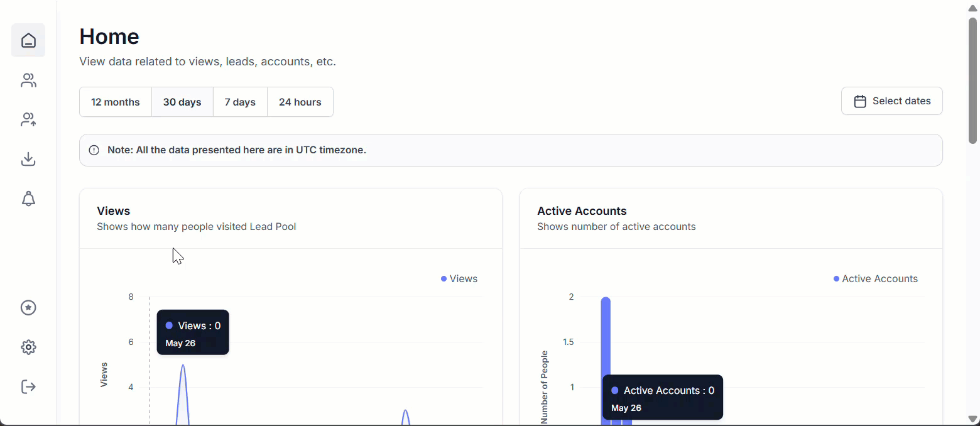
Task: Open the Select dates picker
Action: click(x=892, y=101)
